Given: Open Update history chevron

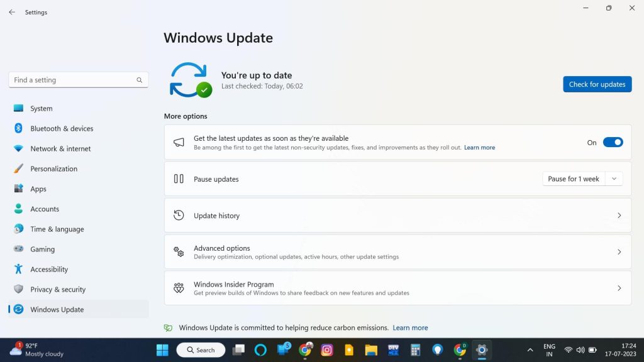Looking at the screenshot, I should pos(619,216).
